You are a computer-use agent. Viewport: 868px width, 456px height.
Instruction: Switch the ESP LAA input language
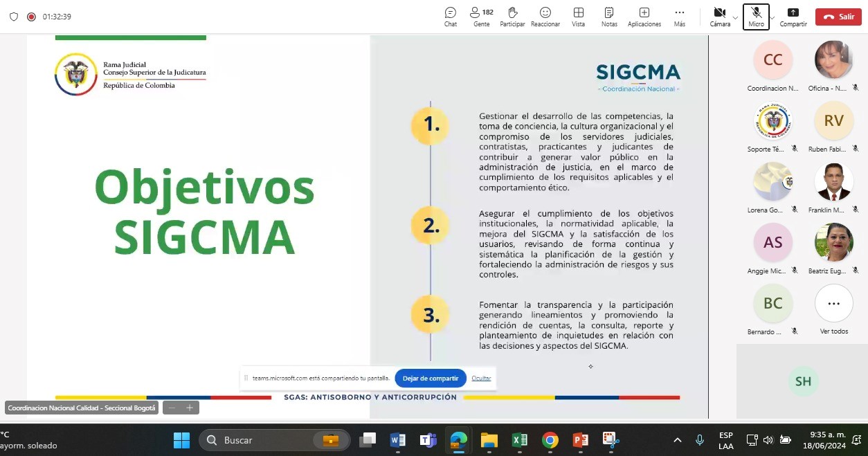pos(726,440)
